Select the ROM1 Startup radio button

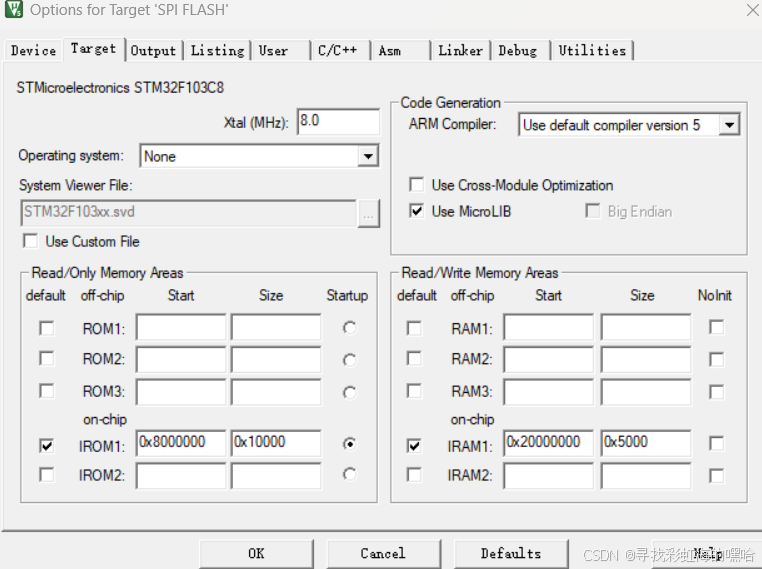[x=349, y=328]
